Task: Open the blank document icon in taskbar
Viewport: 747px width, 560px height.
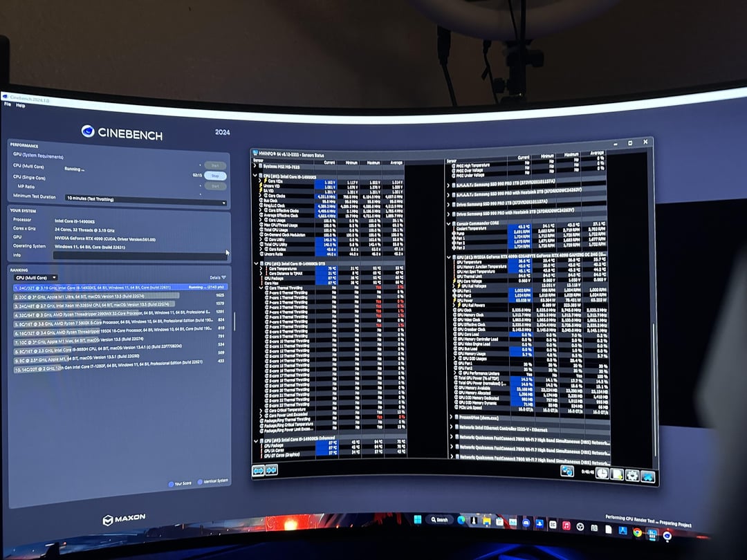Action: [x=609, y=530]
